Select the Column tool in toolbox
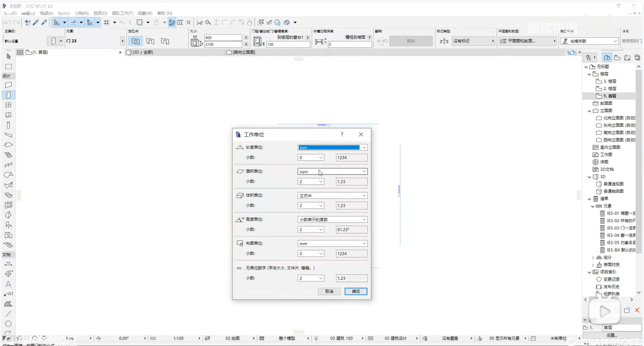Screen dimensions: 644x346 [9, 125]
